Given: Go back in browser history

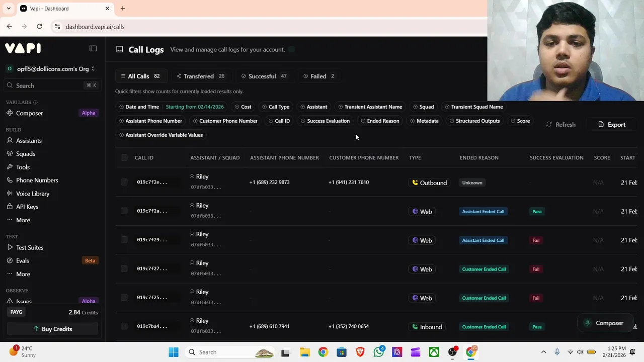Looking at the screenshot, I should tap(9, 26).
